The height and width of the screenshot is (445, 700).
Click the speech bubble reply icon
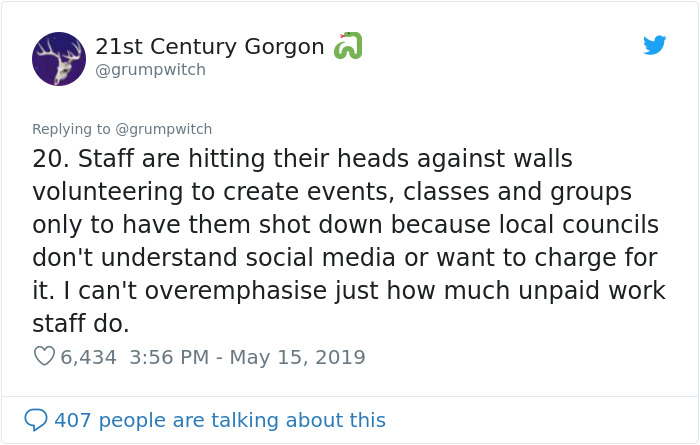point(36,420)
